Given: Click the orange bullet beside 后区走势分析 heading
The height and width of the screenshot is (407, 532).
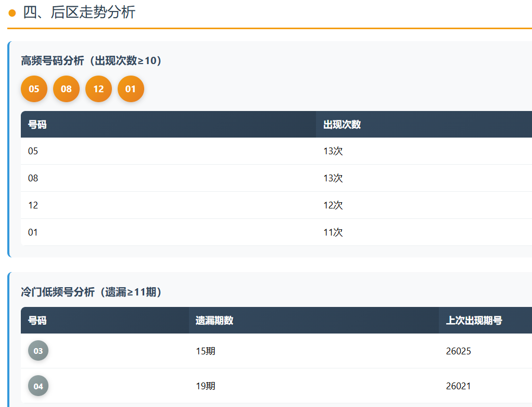Looking at the screenshot, I should click(12, 13).
